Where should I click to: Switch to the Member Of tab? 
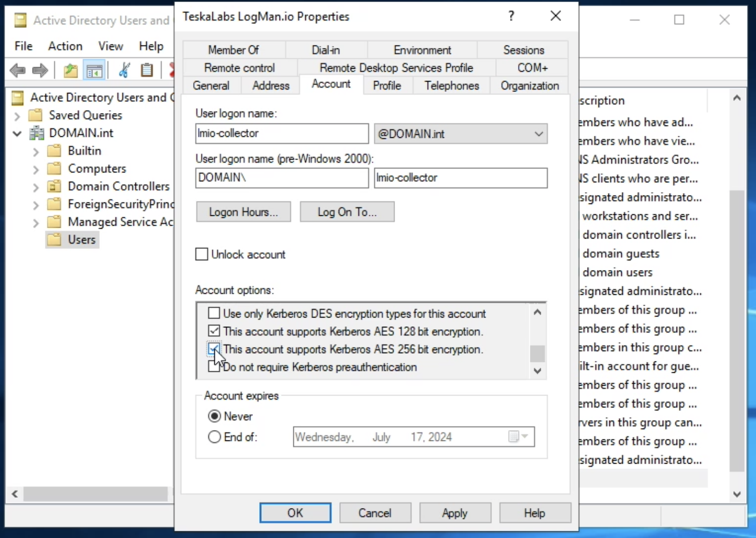(233, 50)
